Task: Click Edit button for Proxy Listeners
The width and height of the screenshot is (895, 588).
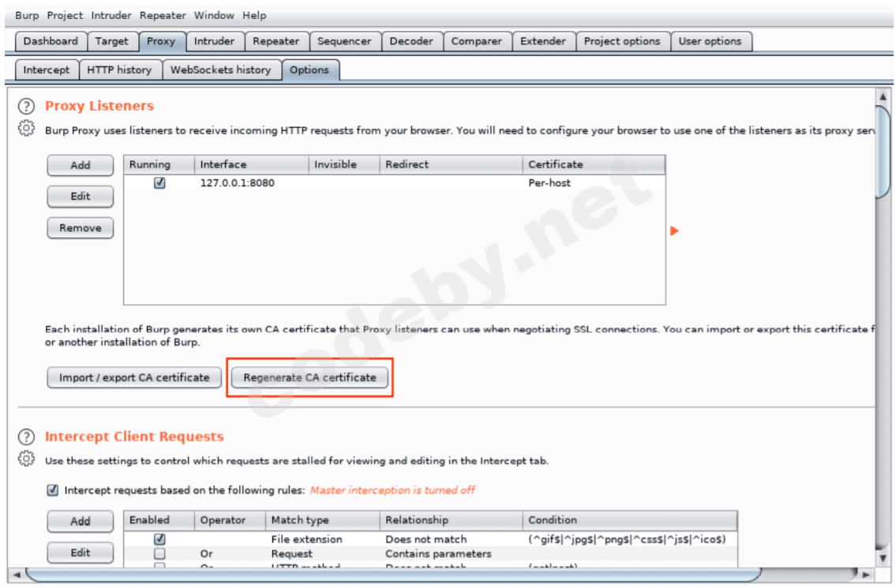Action: point(81,197)
